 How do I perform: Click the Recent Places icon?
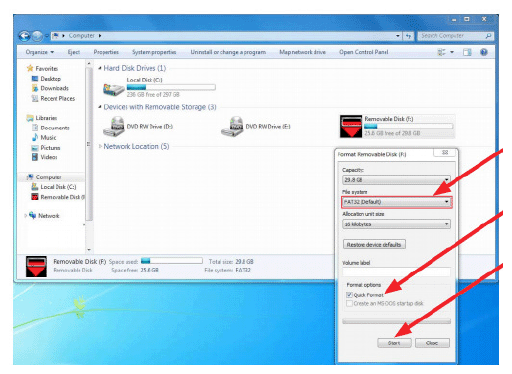tap(35, 98)
